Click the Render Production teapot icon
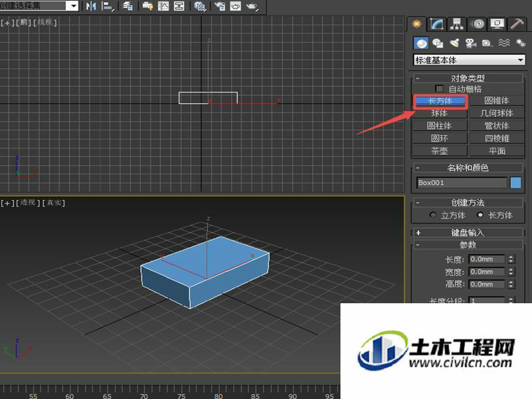This screenshot has width=532, height=399. [x=252, y=6]
